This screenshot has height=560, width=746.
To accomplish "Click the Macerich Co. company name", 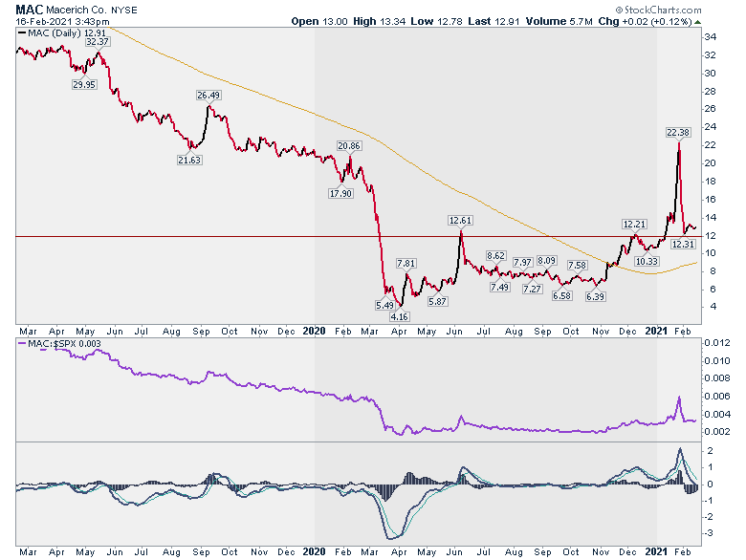I will (77, 10).
